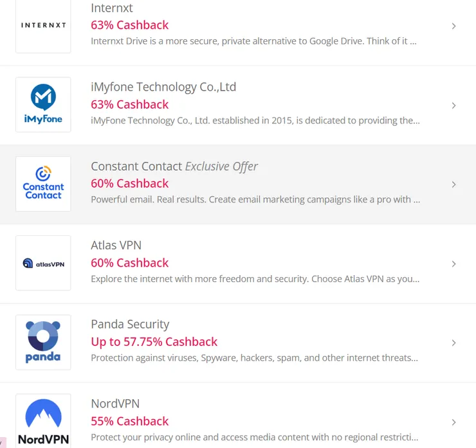Open the Panda Security bear logo
This screenshot has width=476, height=448.
point(43,342)
